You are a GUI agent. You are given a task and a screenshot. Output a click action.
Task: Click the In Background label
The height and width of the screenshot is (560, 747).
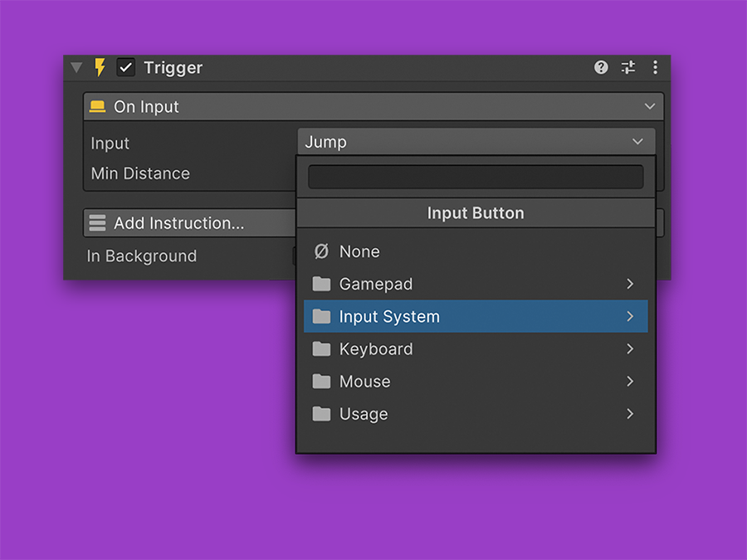[141, 256]
